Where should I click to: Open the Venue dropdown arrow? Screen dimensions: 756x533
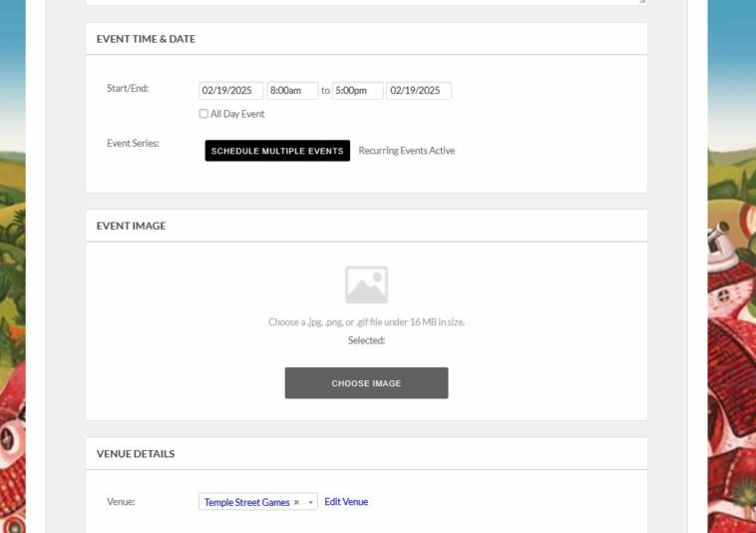[x=310, y=503]
